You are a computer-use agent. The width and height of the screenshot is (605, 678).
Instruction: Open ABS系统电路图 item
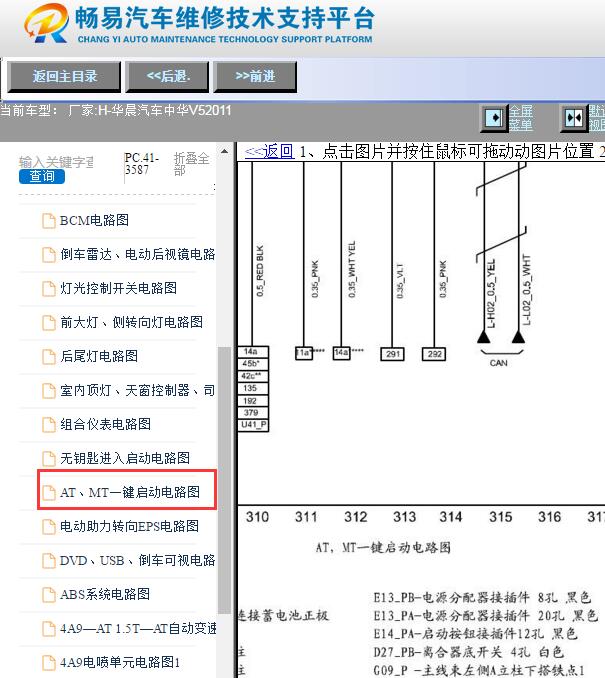click(x=105, y=594)
